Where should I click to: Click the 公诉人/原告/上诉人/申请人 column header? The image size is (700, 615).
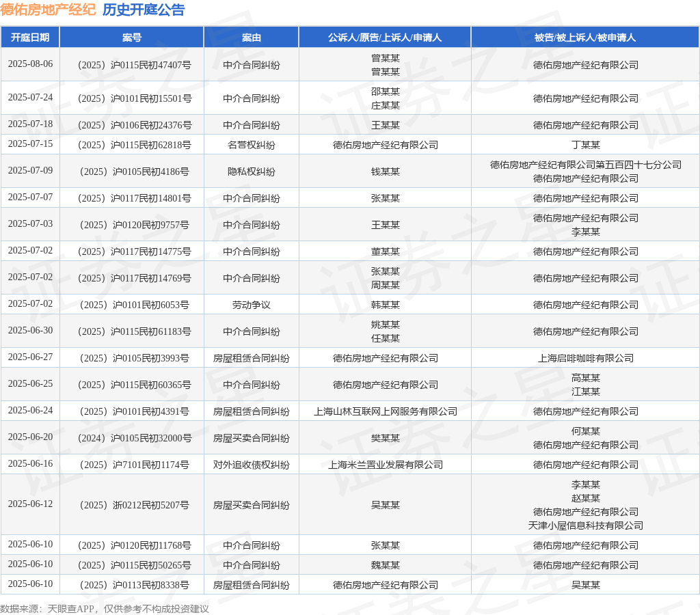[385, 38]
